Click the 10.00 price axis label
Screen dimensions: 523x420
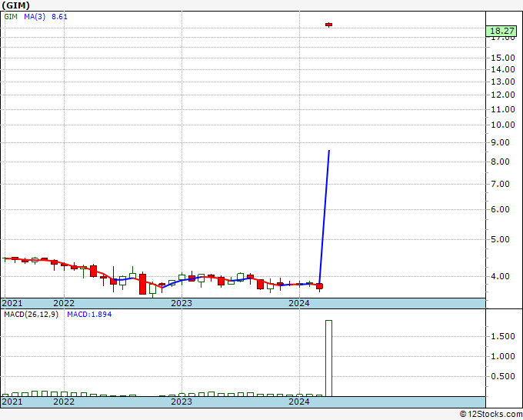[503, 125]
